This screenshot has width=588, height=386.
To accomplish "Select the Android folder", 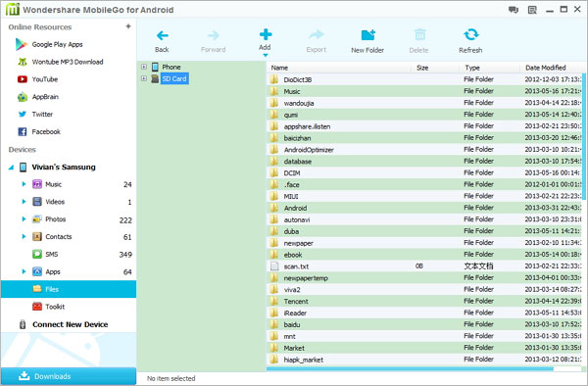I will coord(424,208).
